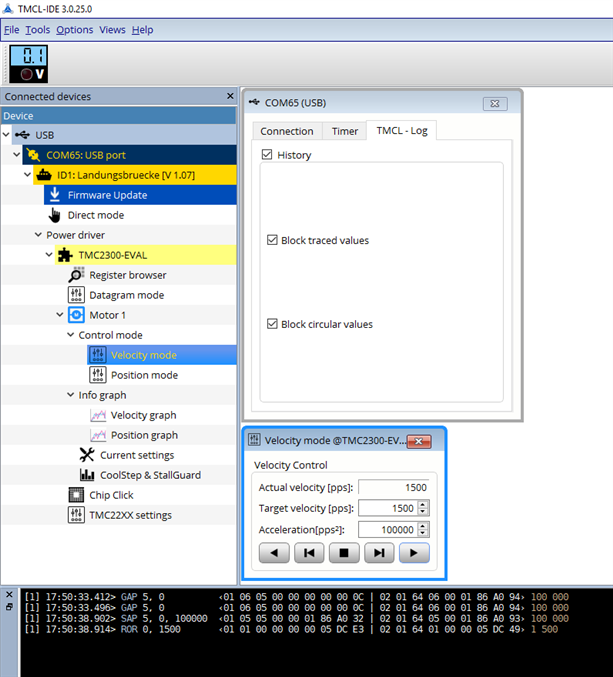Click the CoolStep & StallGuard bar chart icon
Screen dimensions: 613x677
pyautogui.click(x=87, y=475)
